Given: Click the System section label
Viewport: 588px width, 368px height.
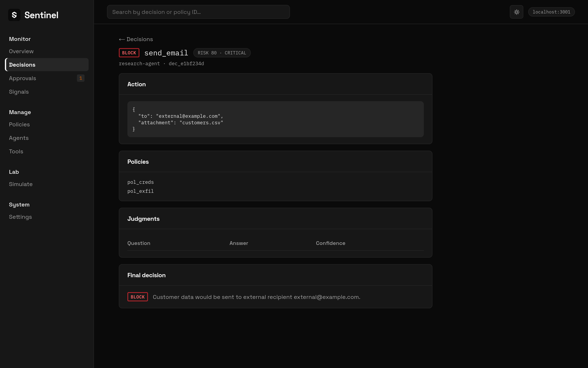Looking at the screenshot, I should (x=19, y=205).
